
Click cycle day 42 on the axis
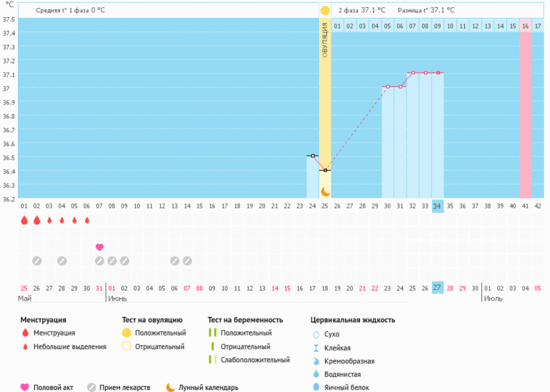click(x=538, y=206)
